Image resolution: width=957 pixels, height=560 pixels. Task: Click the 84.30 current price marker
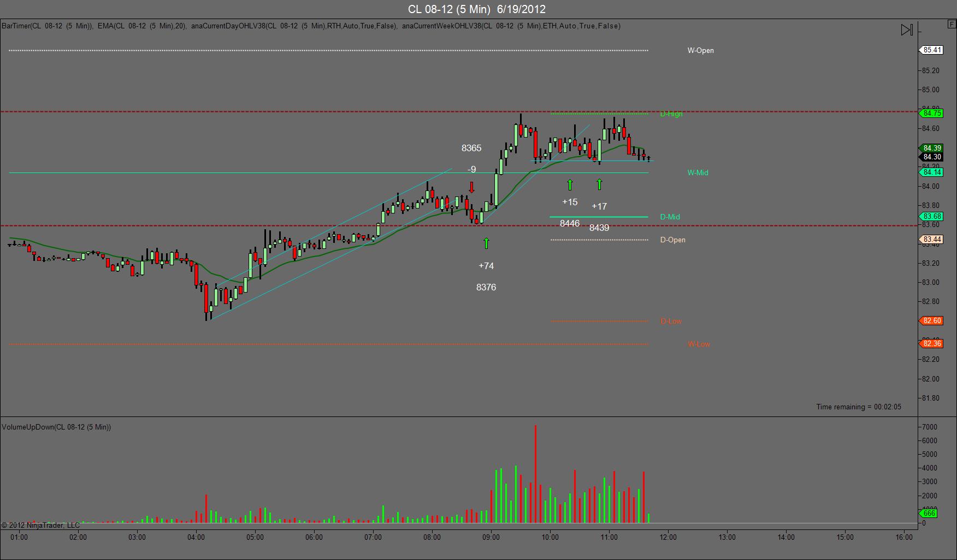click(932, 157)
